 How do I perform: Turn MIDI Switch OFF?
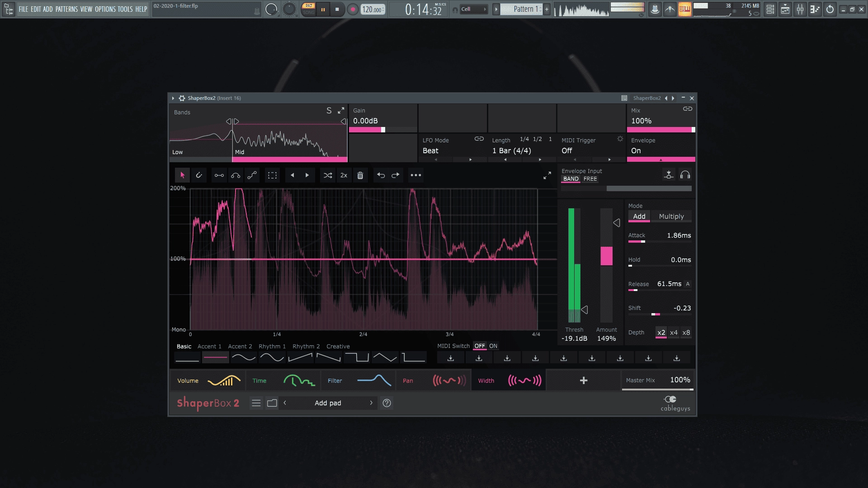(x=480, y=346)
